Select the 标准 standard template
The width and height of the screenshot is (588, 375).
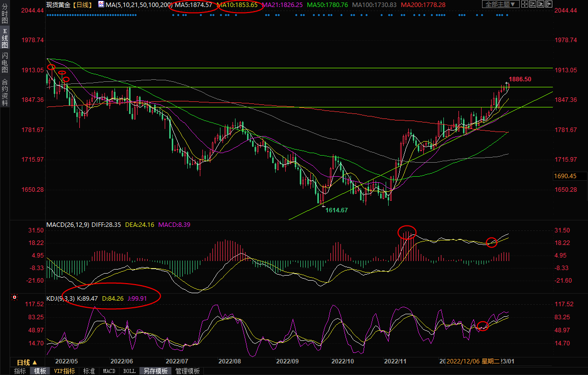pyautogui.click(x=89, y=371)
